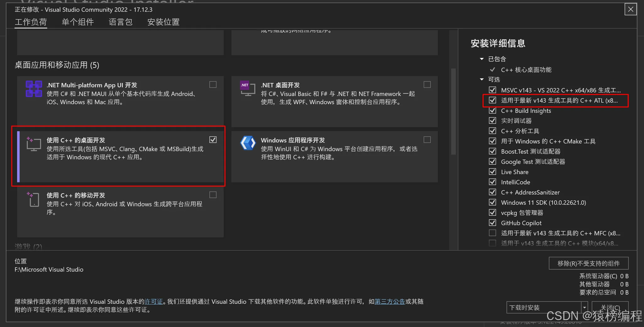Click the Windows application development icon

click(248, 143)
